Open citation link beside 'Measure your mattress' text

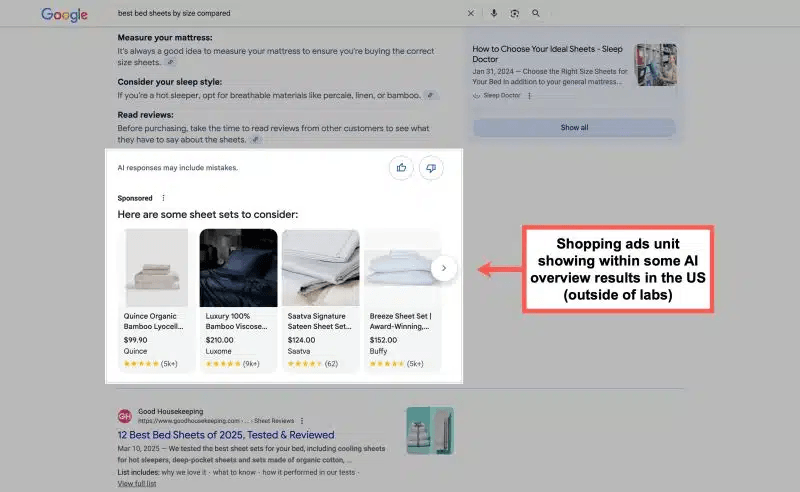click(x=171, y=61)
